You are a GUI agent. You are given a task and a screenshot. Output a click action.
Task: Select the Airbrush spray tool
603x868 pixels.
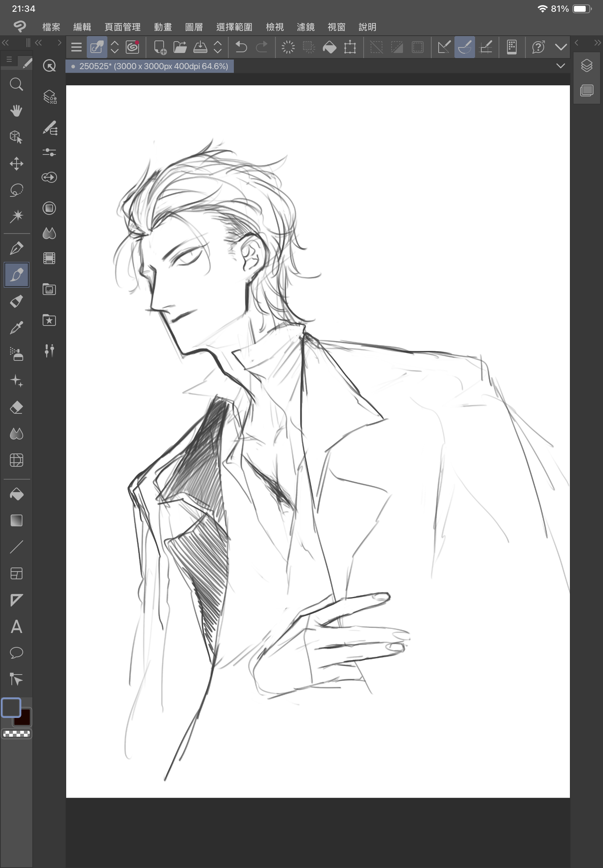pos(16,354)
